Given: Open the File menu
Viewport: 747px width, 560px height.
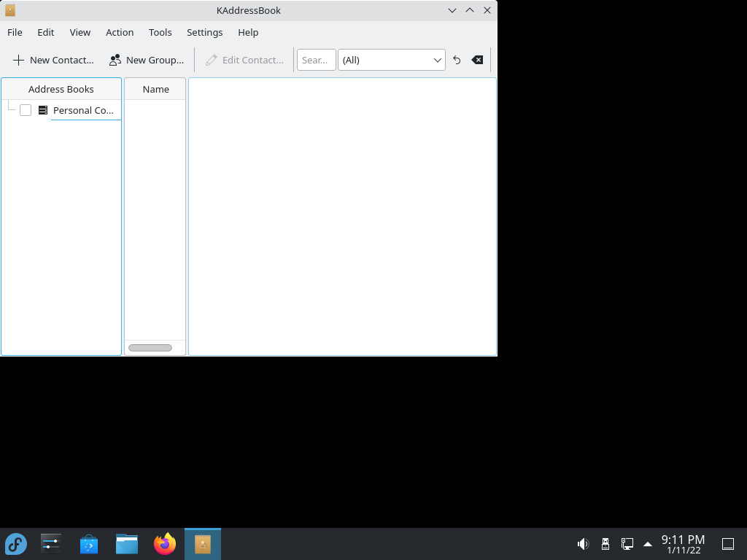Looking at the screenshot, I should click(15, 32).
